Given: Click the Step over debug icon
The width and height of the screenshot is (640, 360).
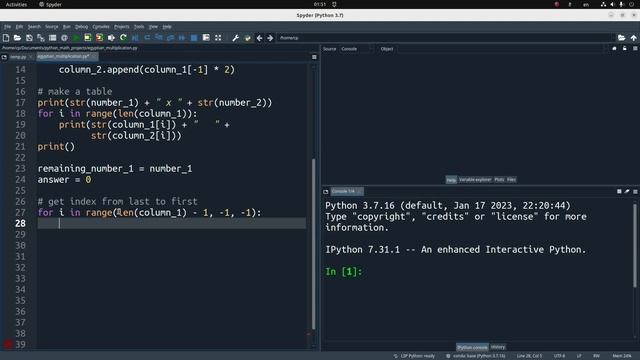Looking at the screenshot, I should 147,38.
